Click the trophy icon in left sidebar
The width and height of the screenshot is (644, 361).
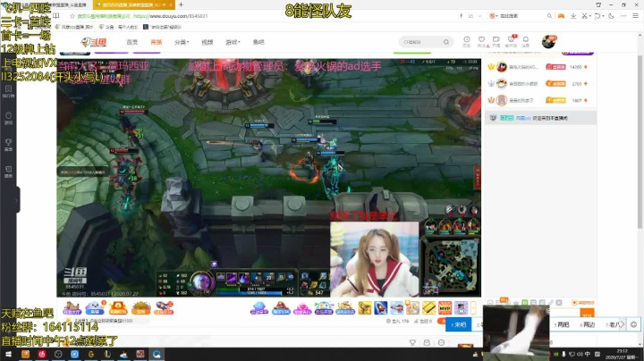coord(8,145)
